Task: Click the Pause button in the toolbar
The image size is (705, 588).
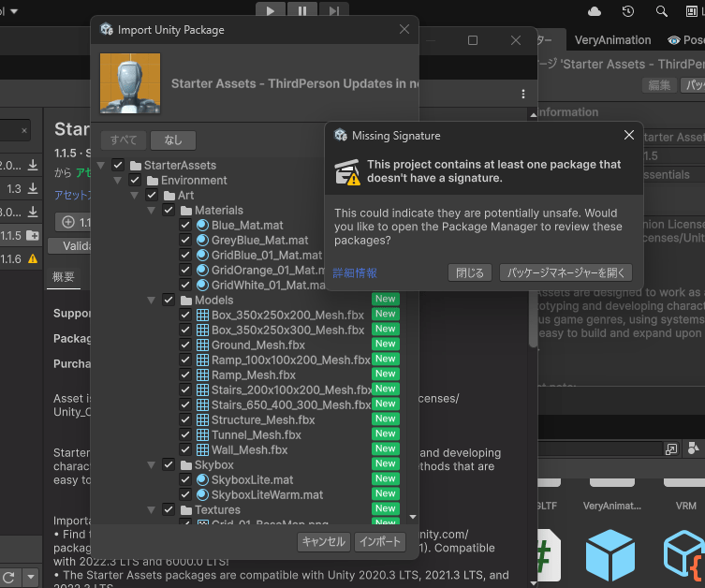Action: click(x=301, y=10)
